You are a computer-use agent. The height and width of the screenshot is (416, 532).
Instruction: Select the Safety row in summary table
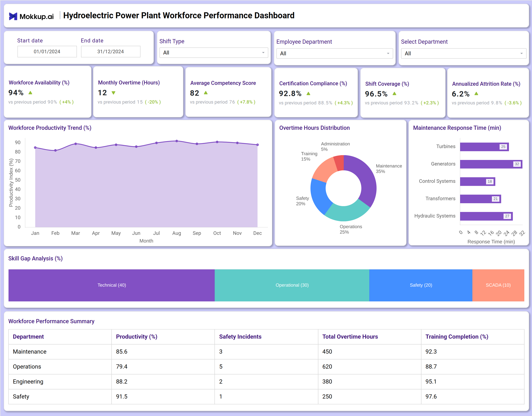coord(266,397)
